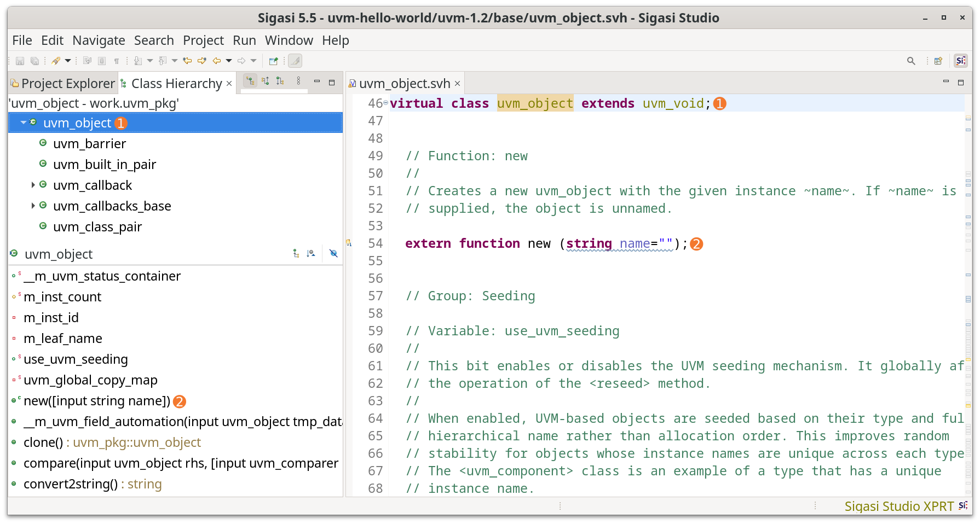980x524 pixels.
Task: Open Previous Annotation dropdown arrow
Action: click(175, 61)
